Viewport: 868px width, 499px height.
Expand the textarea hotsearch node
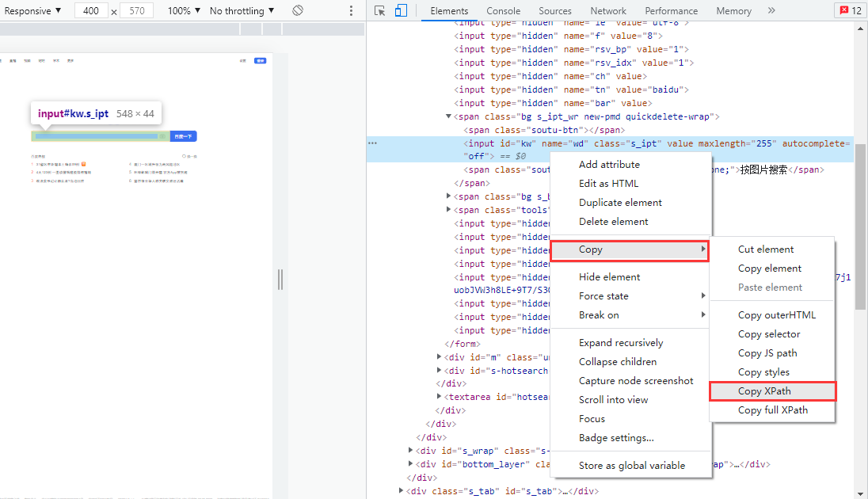click(x=439, y=397)
